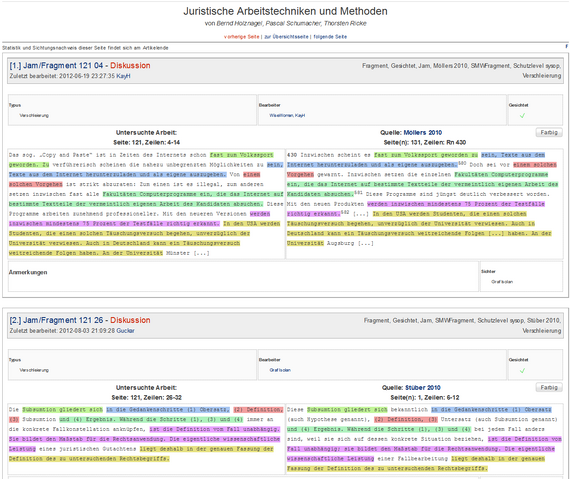Click 'Seite(n): 131, Zeilen: Rn 430' label
The width and height of the screenshot is (570, 479).
pyautogui.click(x=425, y=142)
